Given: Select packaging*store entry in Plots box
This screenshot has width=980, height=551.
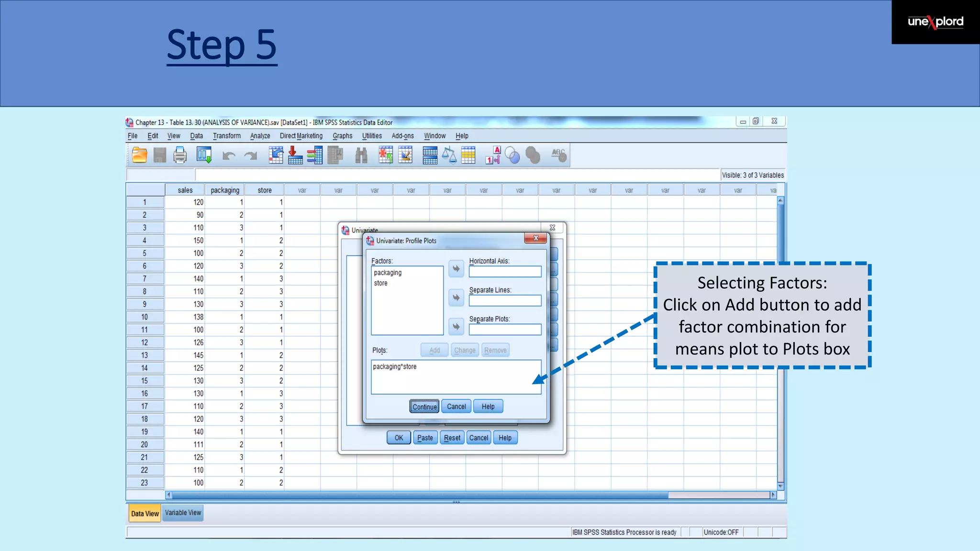Looking at the screenshot, I should point(395,367).
